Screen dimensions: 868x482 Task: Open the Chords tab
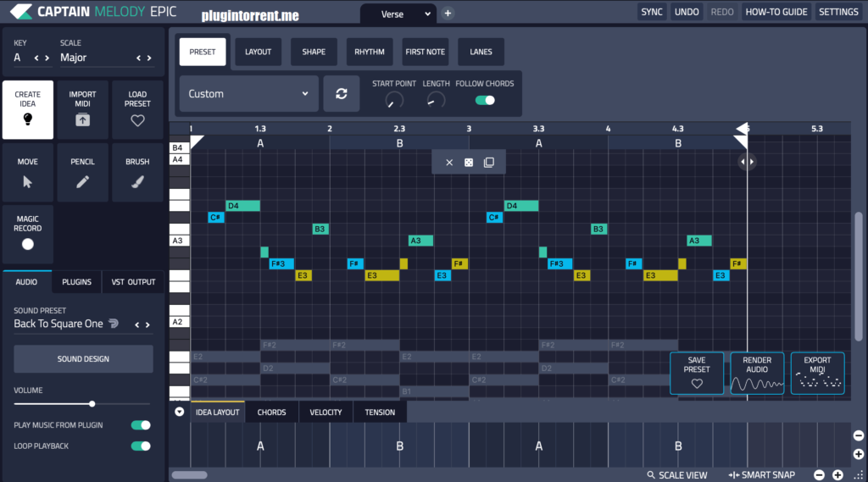pos(272,413)
